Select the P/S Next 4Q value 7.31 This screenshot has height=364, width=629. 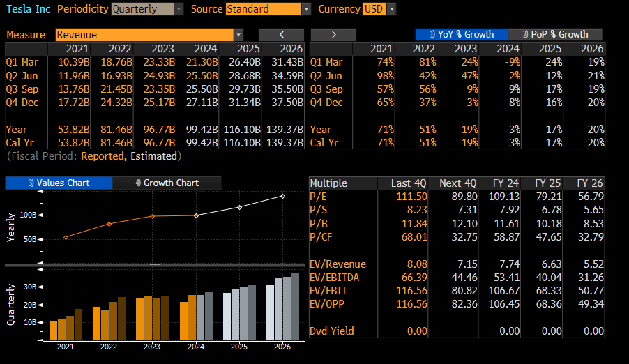click(467, 210)
